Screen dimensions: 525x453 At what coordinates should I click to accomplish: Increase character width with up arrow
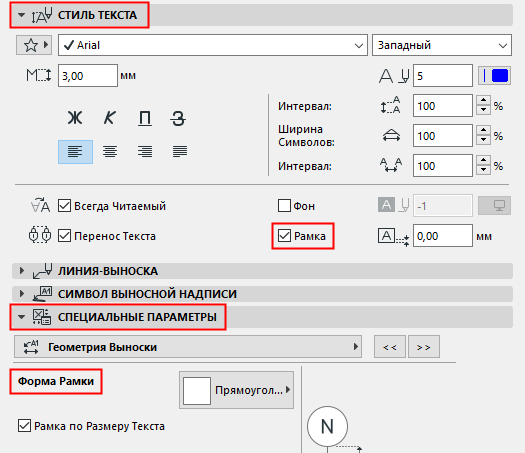483,130
